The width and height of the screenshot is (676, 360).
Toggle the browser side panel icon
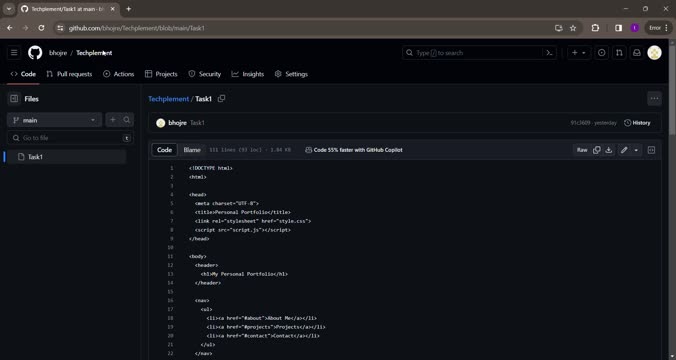pos(618,28)
